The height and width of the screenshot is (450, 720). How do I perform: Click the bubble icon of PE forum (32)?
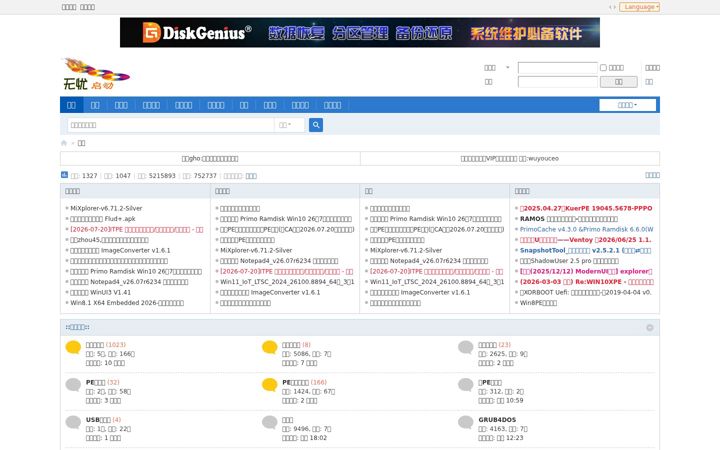point(73,385)
